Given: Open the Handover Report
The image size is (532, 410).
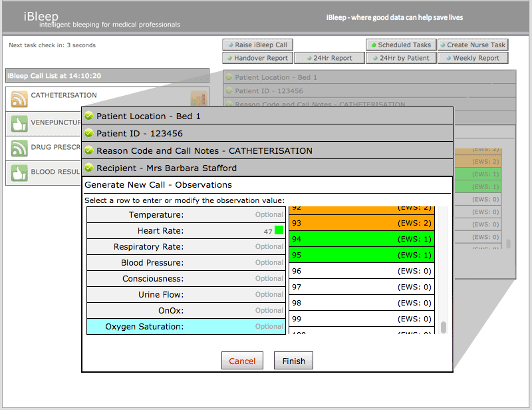Looking at the screenshot, I should pyautogui.click(x=257, y=58).
